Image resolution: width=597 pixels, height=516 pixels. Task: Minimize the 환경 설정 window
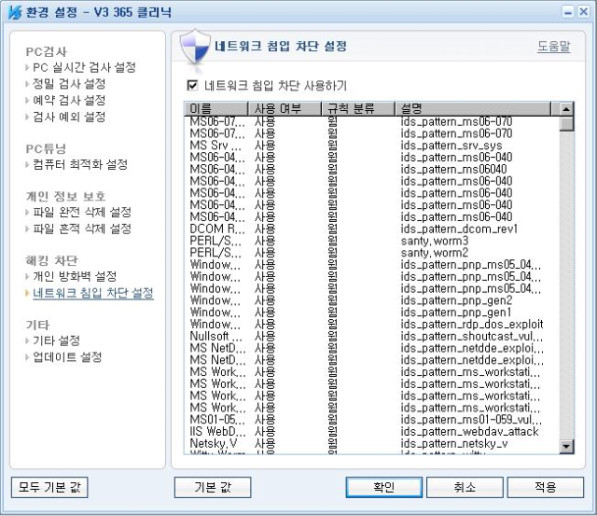click(568, 12)
